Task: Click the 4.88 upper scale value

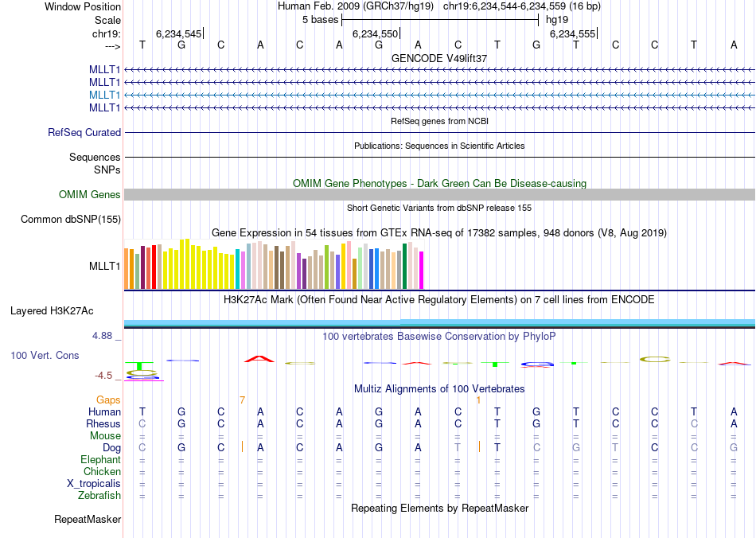Action: point(102,336)
